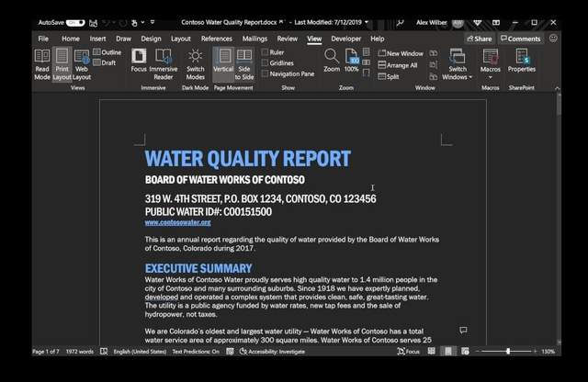Switch to the Layout tab
The image size is (588, 382).
click(x=181, y=39)
